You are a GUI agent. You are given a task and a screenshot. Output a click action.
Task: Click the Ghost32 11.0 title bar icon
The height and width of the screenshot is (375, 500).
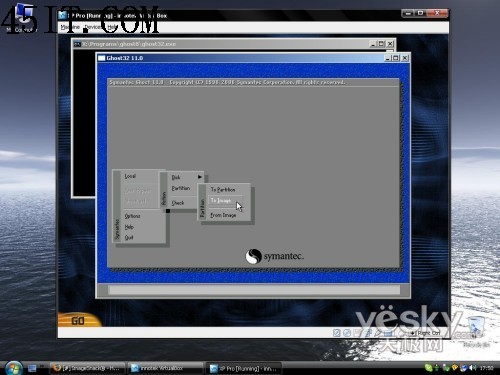(102, 58)
